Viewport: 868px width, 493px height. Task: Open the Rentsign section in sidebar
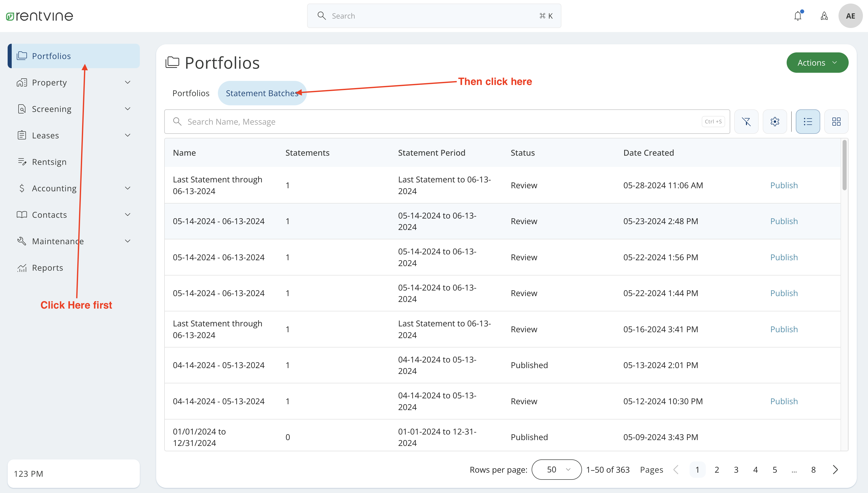(49, 162)
